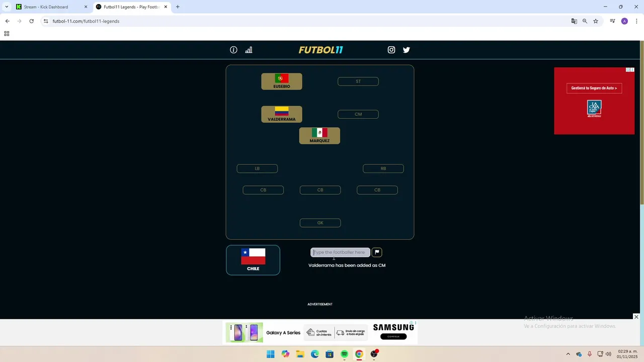This screenshot has height=362, width=644.
Task: Reload the current page
Action: pyautogui.click(x=31, y=21)
